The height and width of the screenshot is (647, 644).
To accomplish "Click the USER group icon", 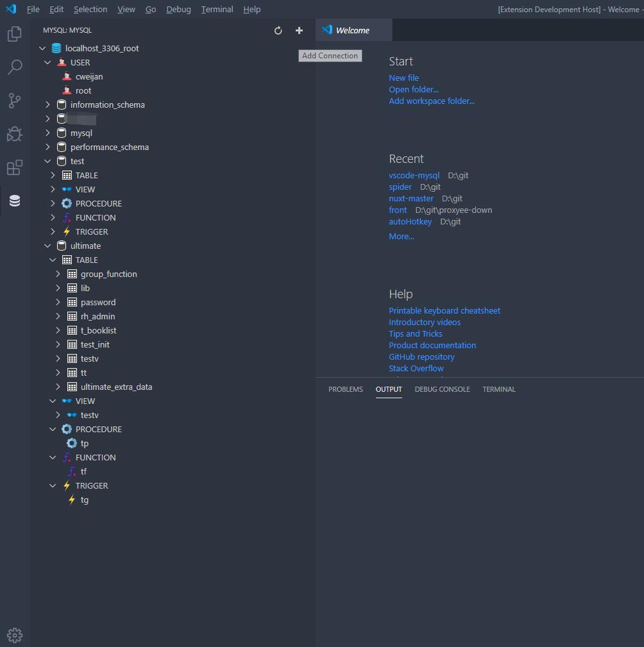I will 62,62.
